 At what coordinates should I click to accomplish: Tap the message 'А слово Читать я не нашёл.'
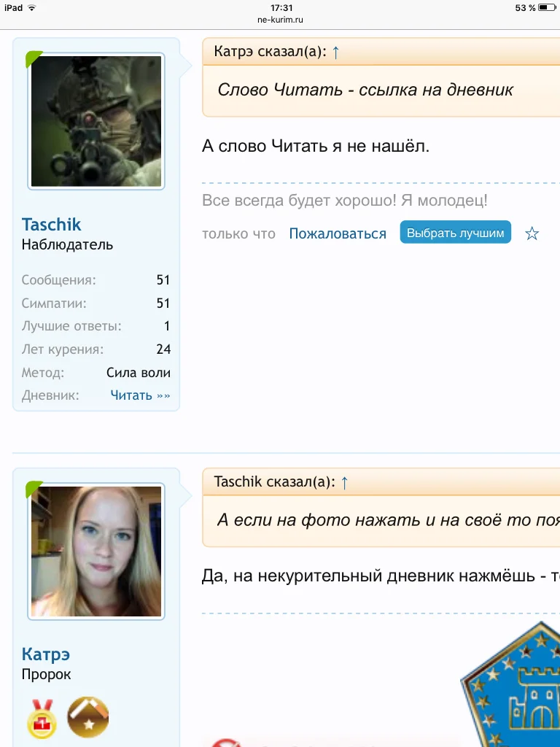(316, 146)
